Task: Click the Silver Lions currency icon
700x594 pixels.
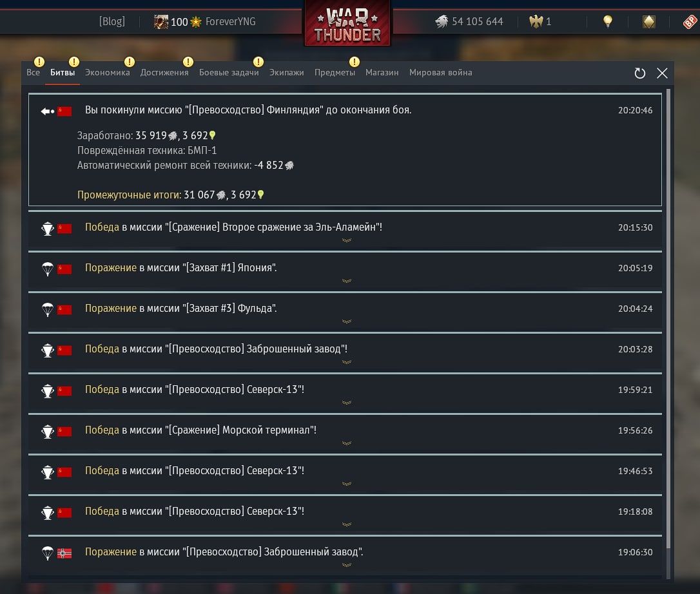Action: coord(442,21)
